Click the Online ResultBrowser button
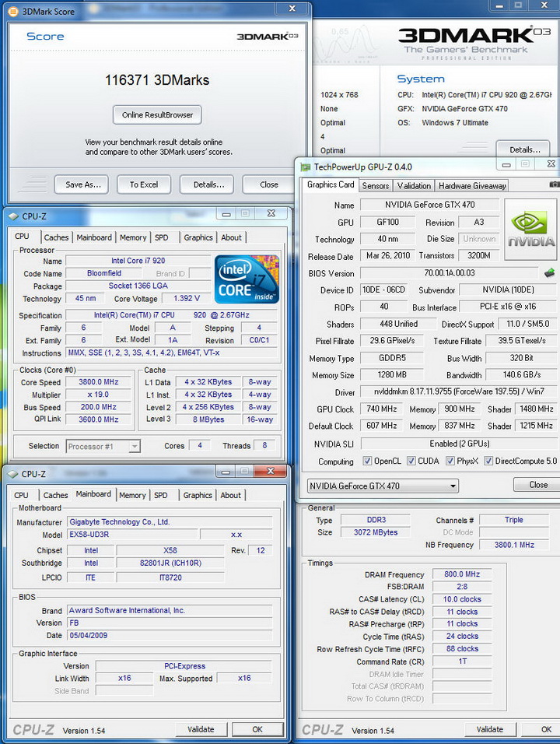Viewport: 560px width, 744px height. pyautogui.click(x=157, y=115)
